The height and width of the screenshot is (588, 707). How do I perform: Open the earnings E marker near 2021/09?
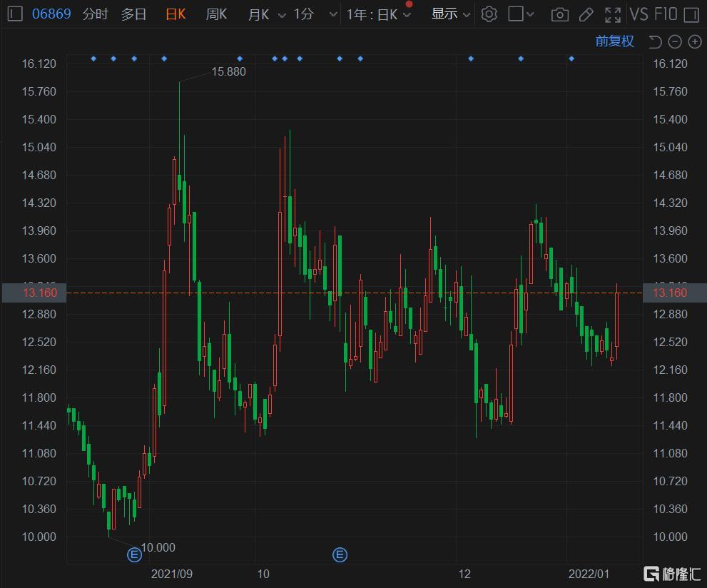tap(134, 554)
